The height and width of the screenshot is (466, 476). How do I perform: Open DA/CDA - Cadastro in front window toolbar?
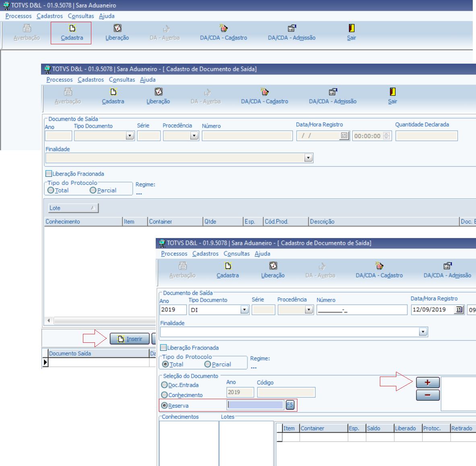(379, 270)
